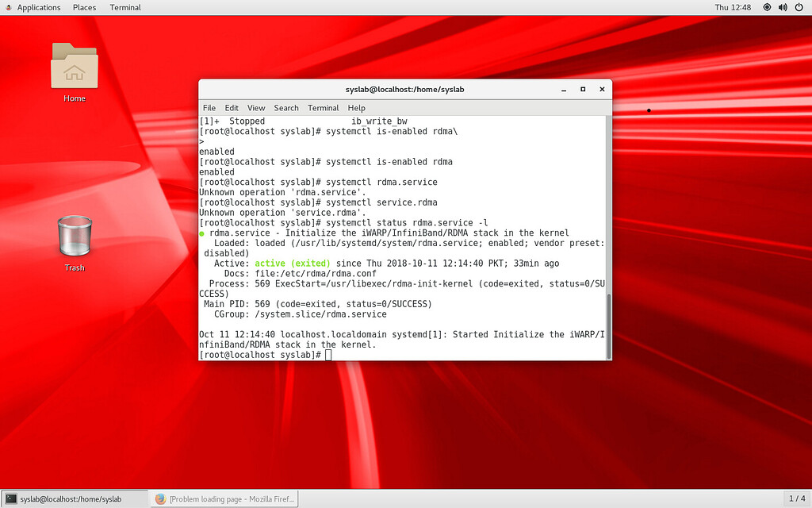
Task: Open the Search menu of the terminal window
Action: [x=285, y=107]
